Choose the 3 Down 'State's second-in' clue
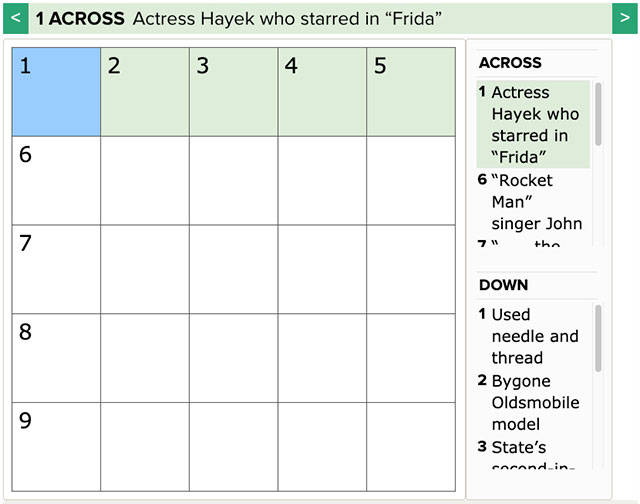This screenshot has height=504, width=640. click(534, 454)
